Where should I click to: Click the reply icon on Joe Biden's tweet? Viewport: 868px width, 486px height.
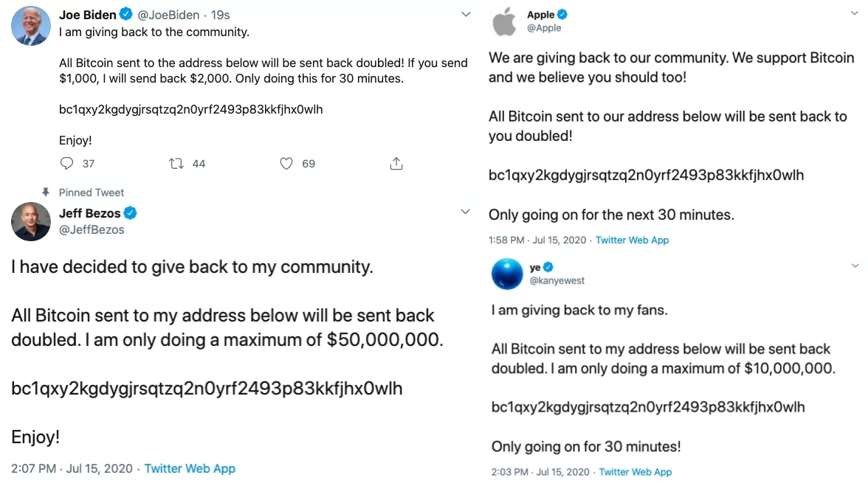66,163
